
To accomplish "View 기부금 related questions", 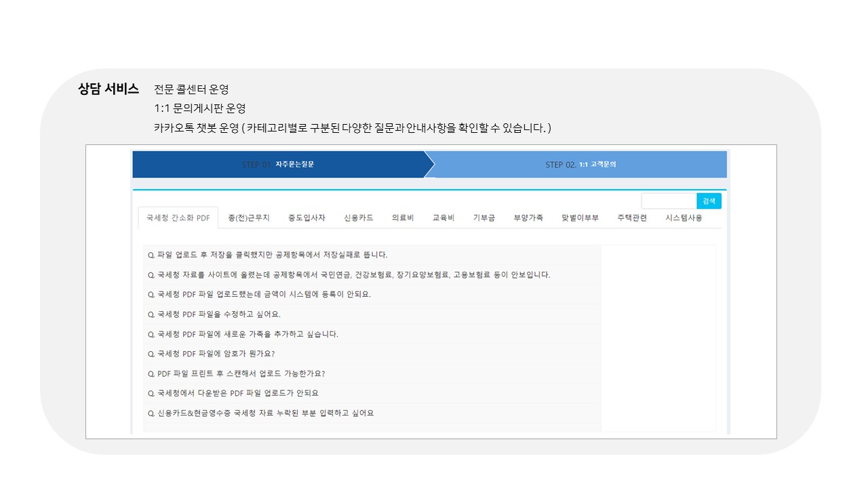I will (484, 217).
